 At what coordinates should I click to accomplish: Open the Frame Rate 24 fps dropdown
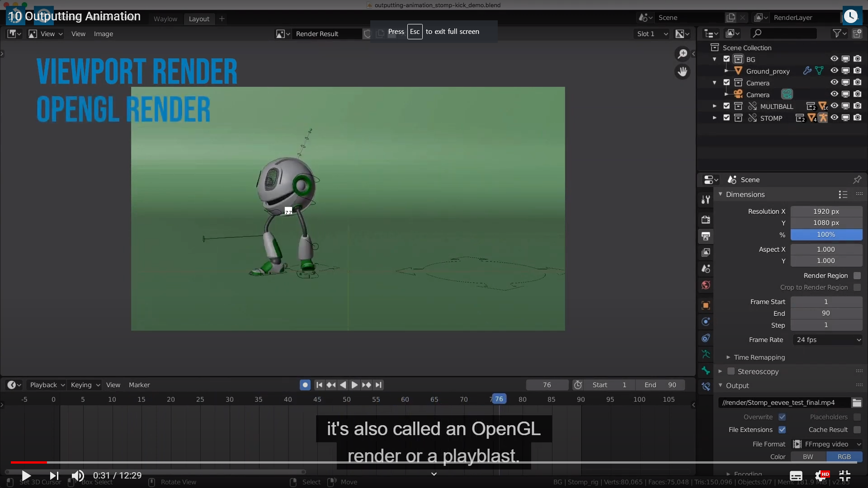tap(828, 340)
